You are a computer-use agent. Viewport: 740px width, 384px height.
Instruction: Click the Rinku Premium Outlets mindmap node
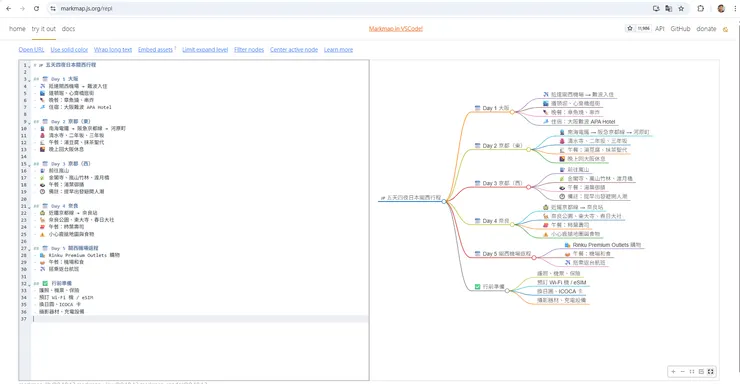[603, 245]
